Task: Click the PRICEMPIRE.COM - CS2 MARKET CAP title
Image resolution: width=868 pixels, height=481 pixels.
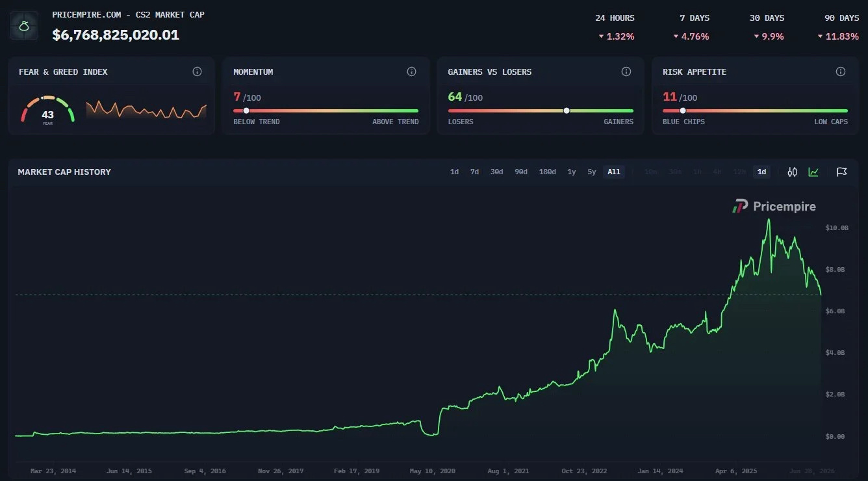Action: point(128,14)
